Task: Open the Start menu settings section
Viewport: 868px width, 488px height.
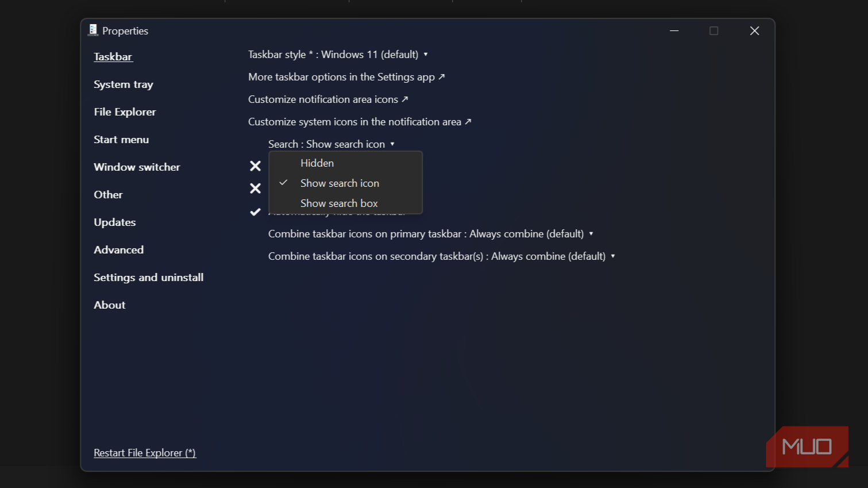Action: [x=121, y=140]
